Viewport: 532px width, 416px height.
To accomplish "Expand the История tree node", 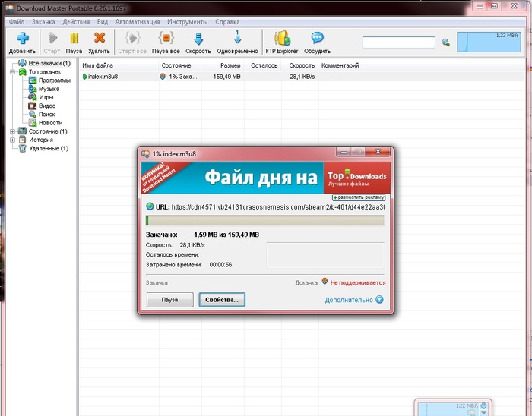I will [x=13, y=140].
